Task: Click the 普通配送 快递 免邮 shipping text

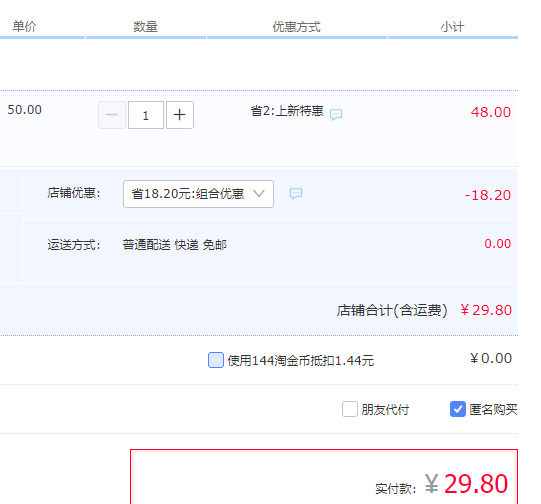Action: coord(175,245)
